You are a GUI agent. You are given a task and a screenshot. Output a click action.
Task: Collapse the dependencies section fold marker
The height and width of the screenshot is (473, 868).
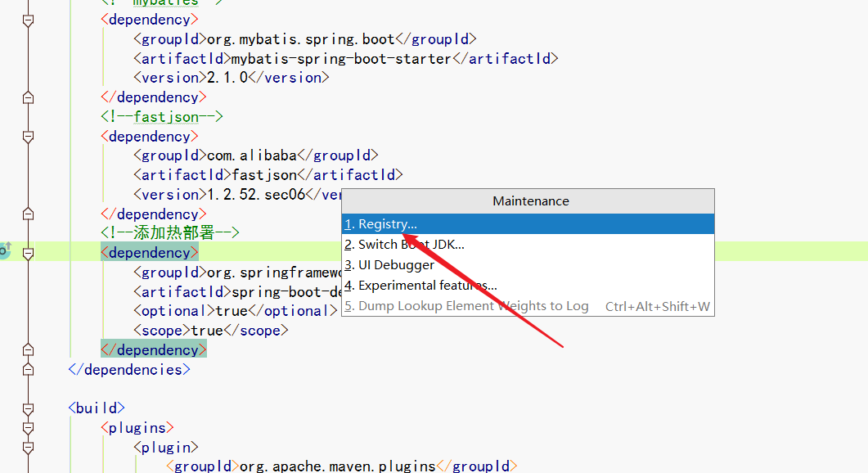pos(28,368)
